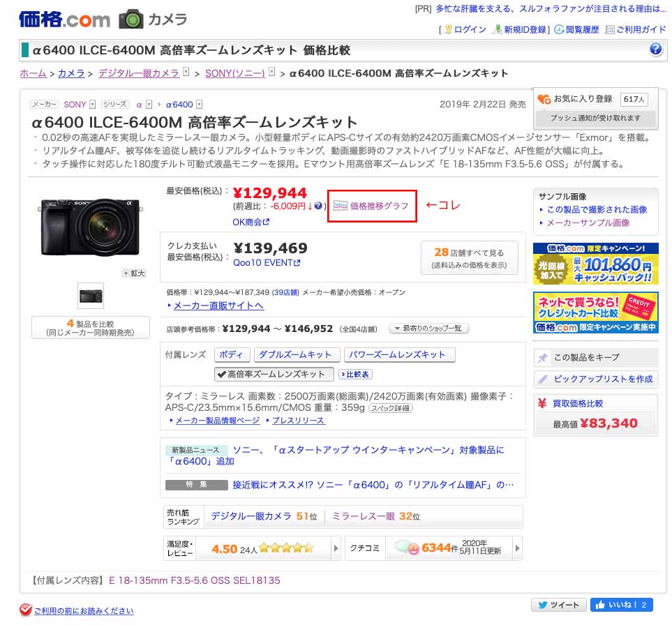Open メーカー直販サイトへ link
Image resolution: width=672 pixels, height=625 pixels.
pos(218,306)
